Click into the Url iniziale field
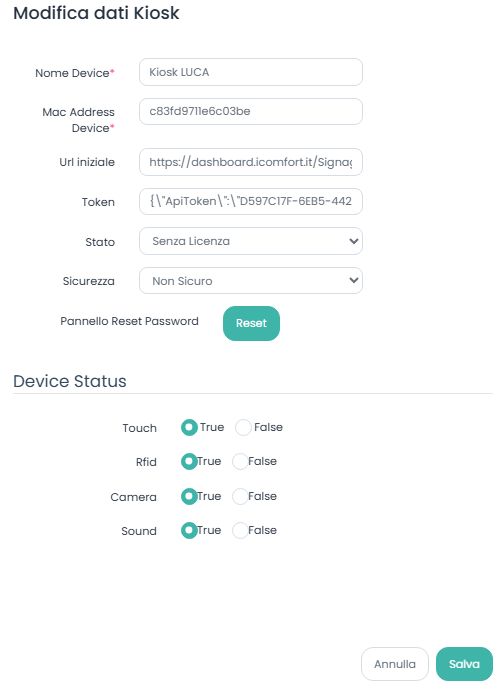The height and width of the screenshot is (696, 502). 251,162
